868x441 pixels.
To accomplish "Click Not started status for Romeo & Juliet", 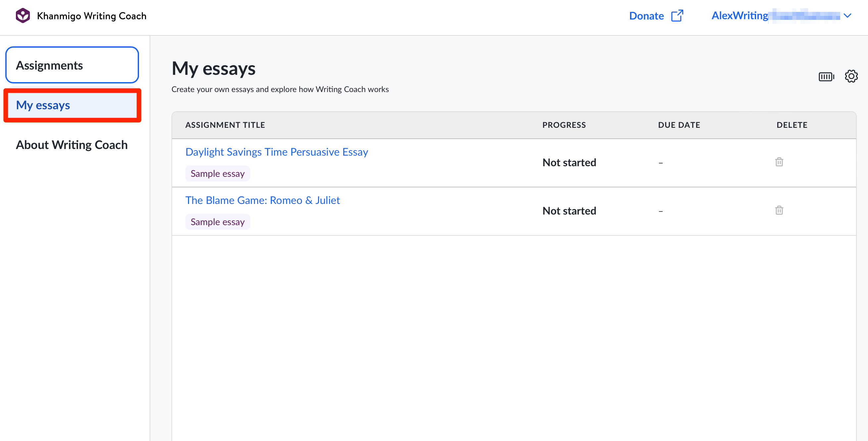I will (569, 211).
